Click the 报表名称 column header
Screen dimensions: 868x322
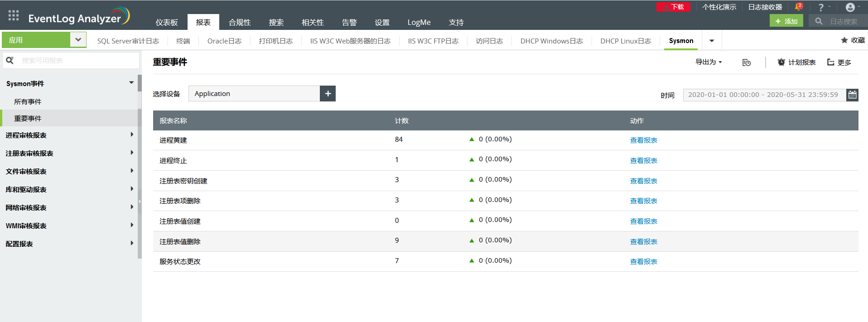(173, 121)
